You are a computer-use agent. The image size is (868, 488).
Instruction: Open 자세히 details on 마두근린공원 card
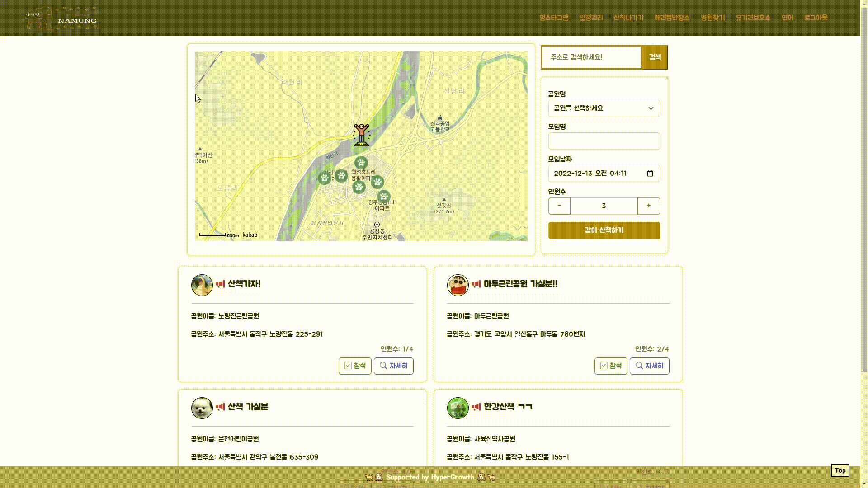pos(649,366)
